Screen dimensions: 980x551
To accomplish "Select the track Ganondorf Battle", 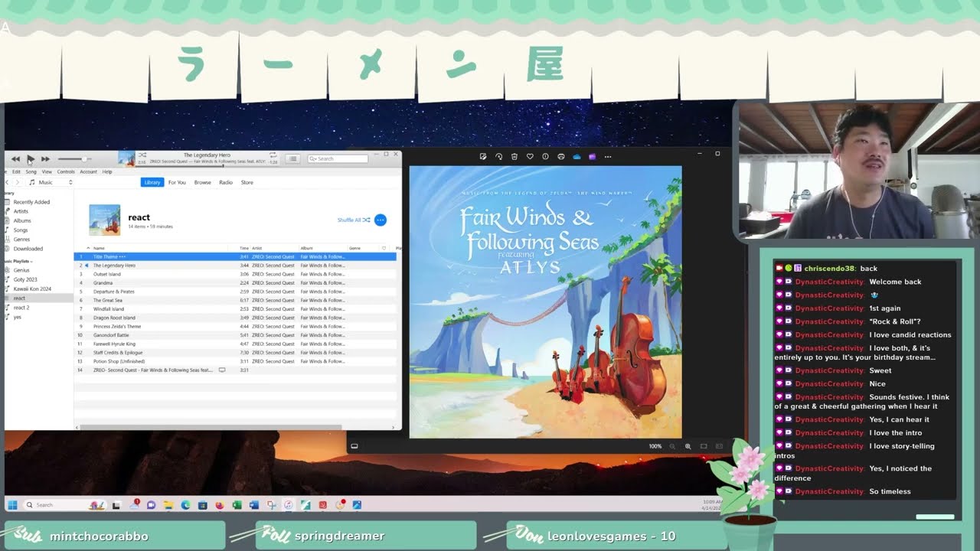I will click(x=235, y=335).
